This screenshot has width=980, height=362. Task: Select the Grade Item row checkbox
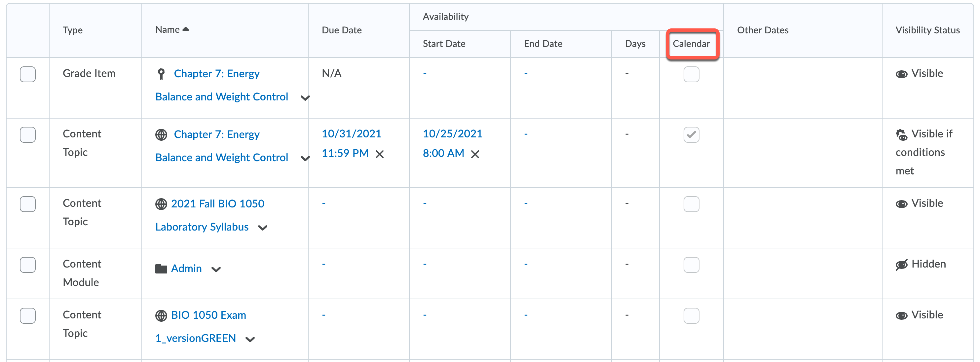[x=28, y=74]
